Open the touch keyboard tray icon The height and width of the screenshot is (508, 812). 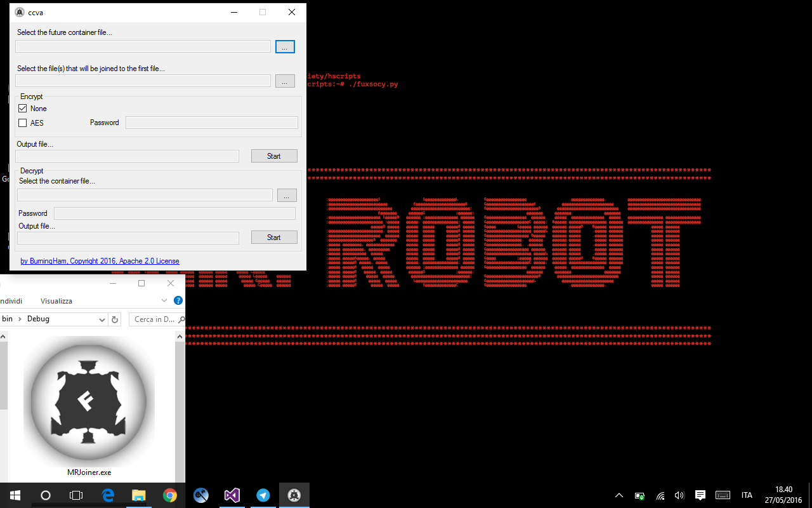723,495
